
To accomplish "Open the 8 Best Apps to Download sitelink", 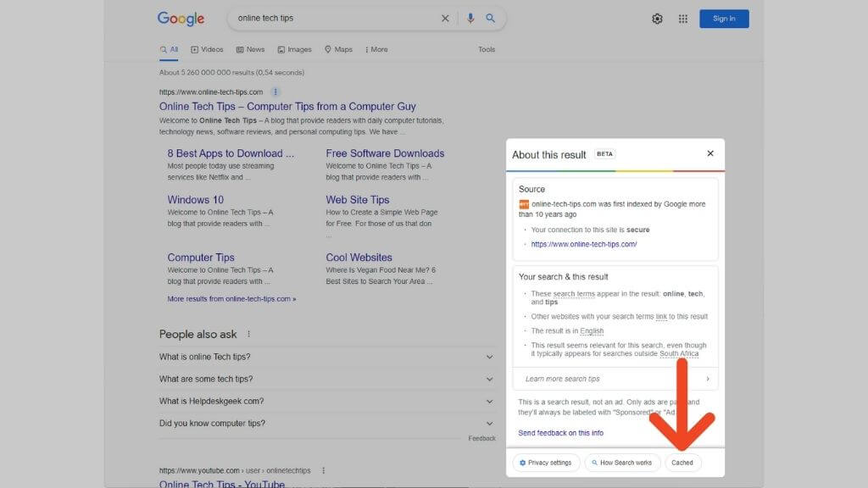I will tap(231, 153).
